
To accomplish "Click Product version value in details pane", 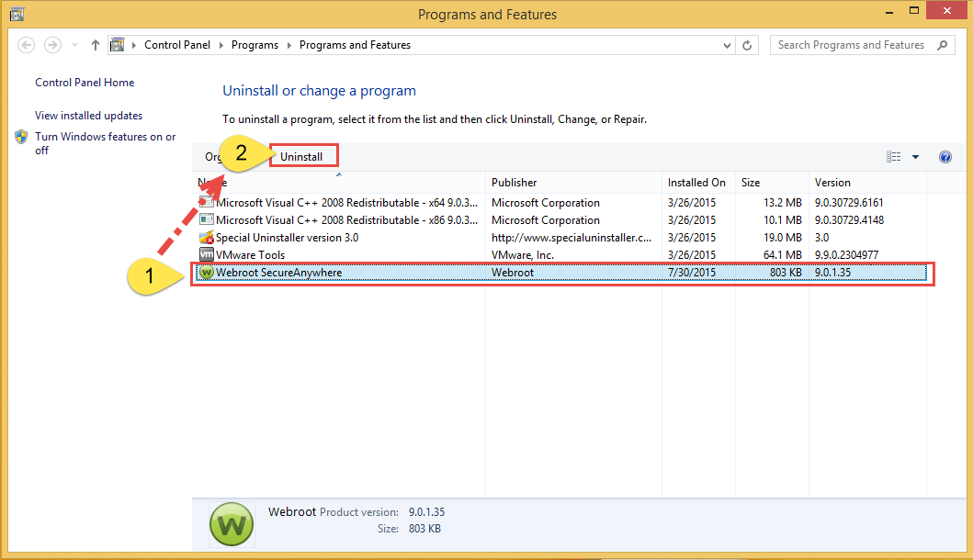I will tap(426, 512).
